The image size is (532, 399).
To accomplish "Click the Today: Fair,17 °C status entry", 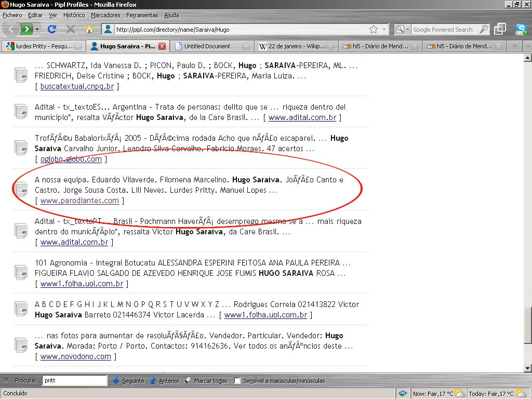I will (x=498, y=394).
